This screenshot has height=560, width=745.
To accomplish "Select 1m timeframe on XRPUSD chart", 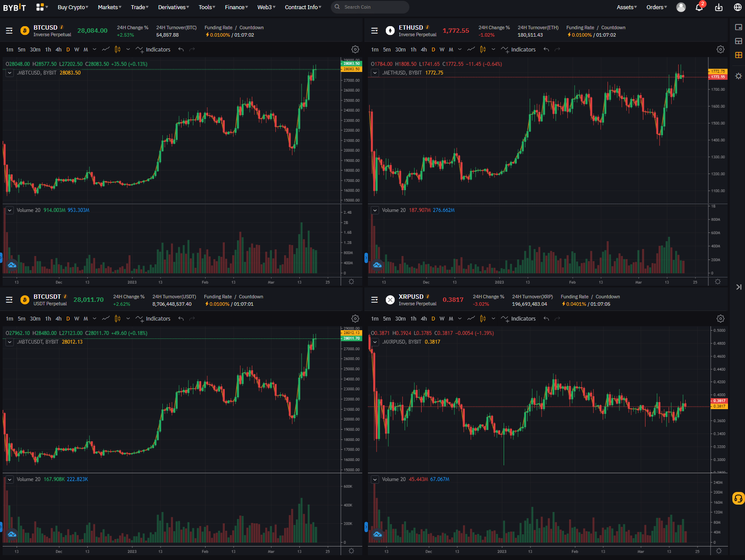I will click(x=375, y=318).
